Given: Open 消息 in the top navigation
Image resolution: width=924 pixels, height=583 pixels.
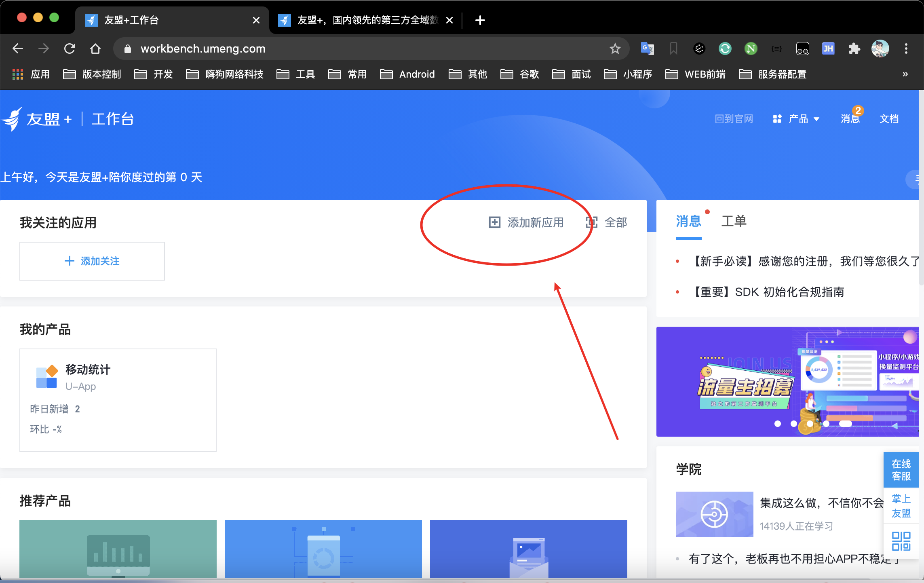Looking at the screenshot, I should [850, 118].
